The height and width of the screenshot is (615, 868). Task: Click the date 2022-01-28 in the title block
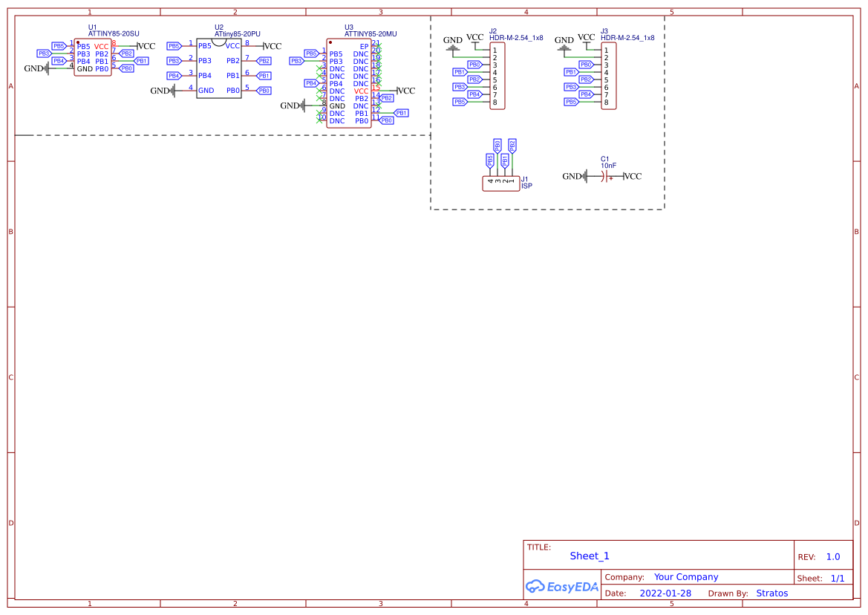665,593
